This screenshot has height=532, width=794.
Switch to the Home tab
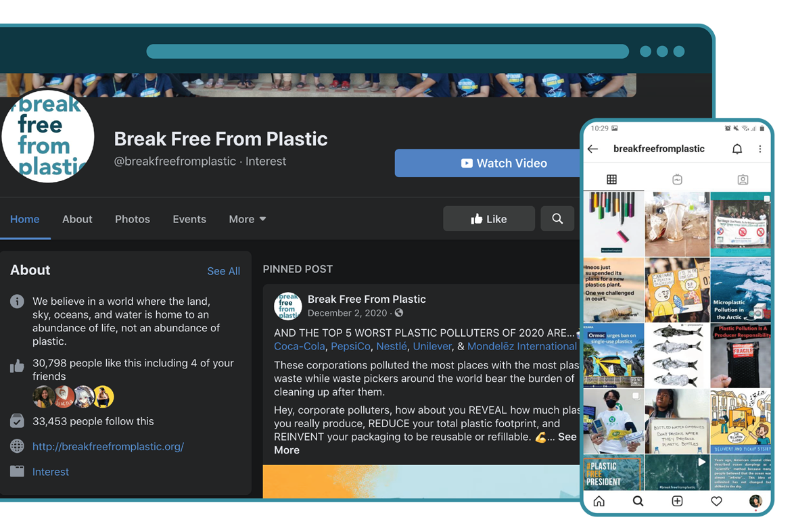click(25, 219)
